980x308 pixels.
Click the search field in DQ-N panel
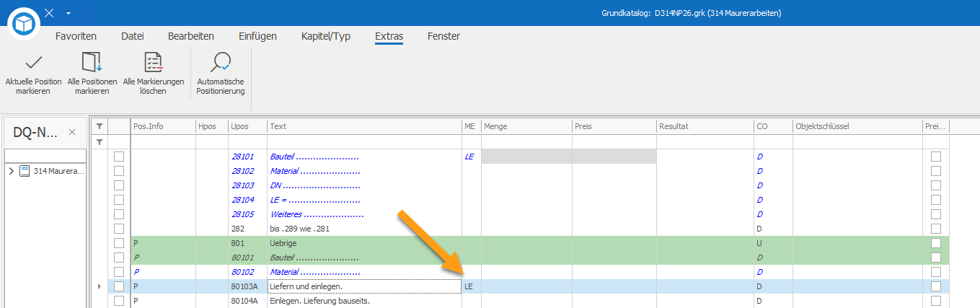45,156
